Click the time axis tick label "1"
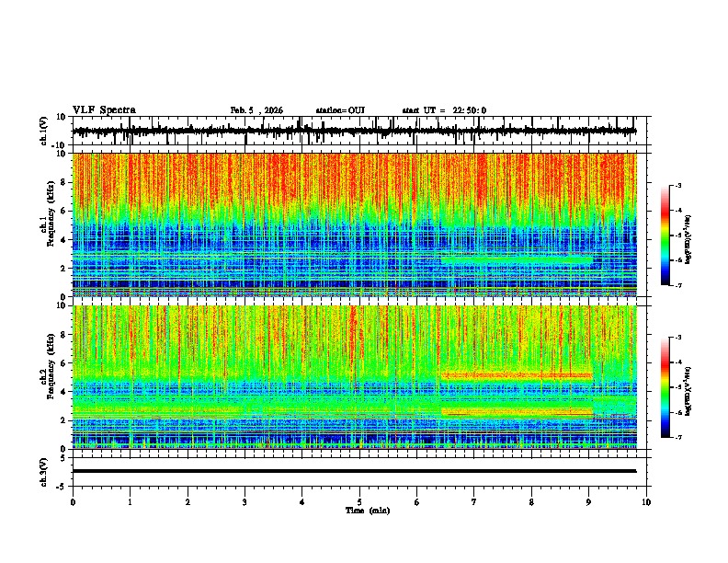 pyautogui.click(x=130, y=502)
